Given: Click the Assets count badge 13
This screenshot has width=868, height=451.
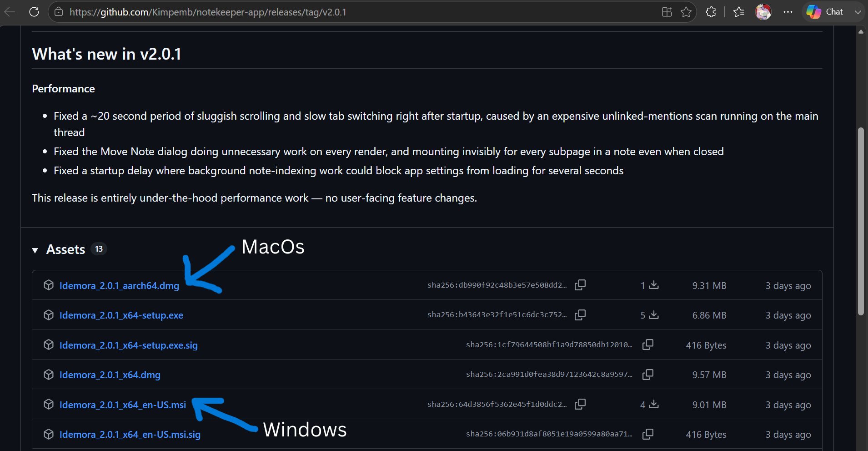Looking at the screenshot, I should coord(99,249).
